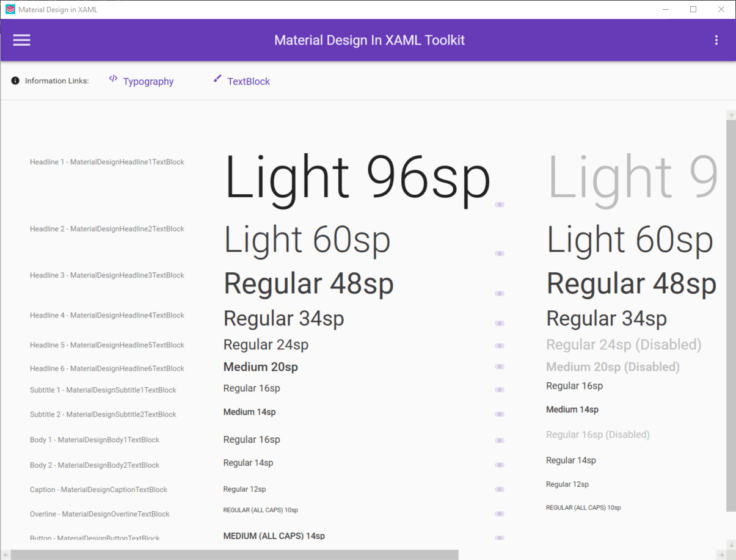
Task: Show XAML for the Headline 6 row
Action: click(500, 366)
